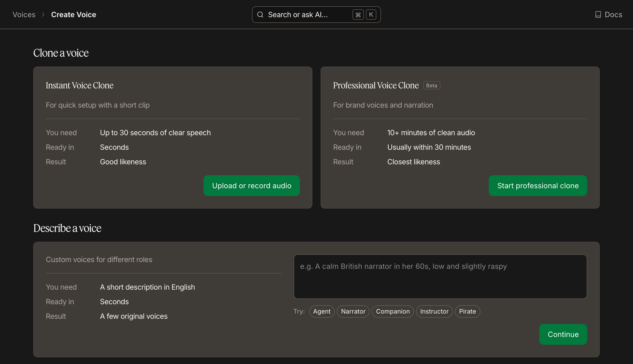633x364 pixels.
Task: Click the Continue button
Action: pyautogui.click(x=563, y=334)
